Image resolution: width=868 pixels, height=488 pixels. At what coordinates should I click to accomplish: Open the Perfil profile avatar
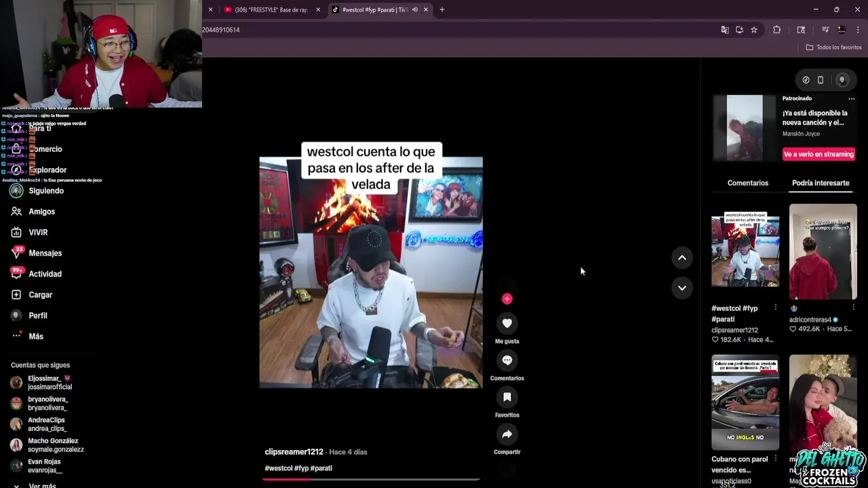click(x=16, y=316)
